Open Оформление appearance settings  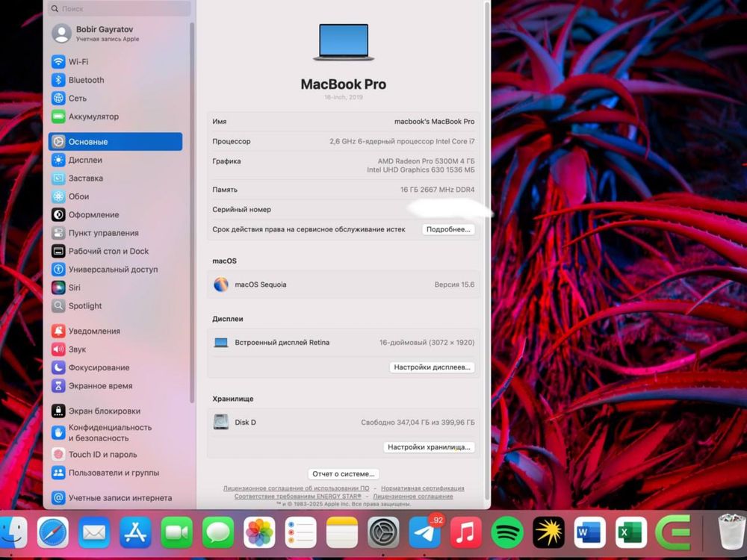pyautogui.click(x=115, y=215)
